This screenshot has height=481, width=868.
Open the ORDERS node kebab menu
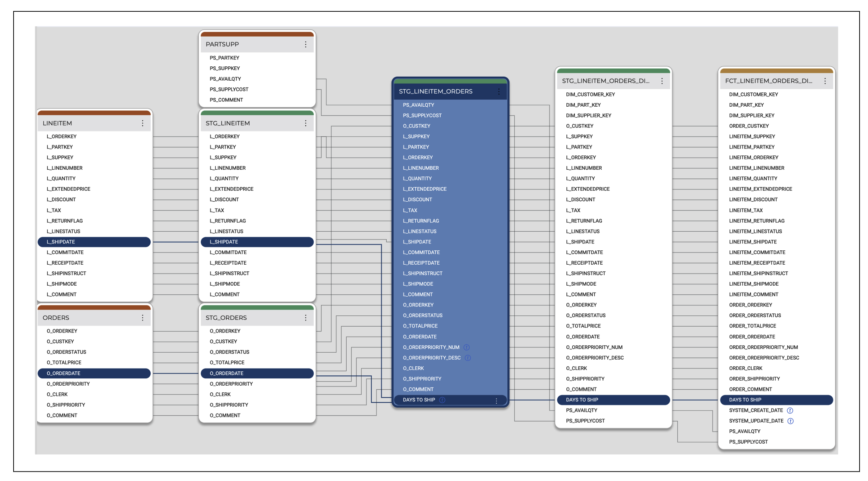(142, 318)
